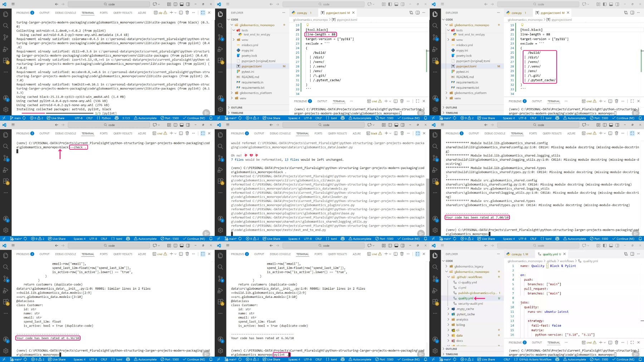Open panel More Actions in the 7.00/10 window
This screenshot has width=644, height=362.
(623, 133)
